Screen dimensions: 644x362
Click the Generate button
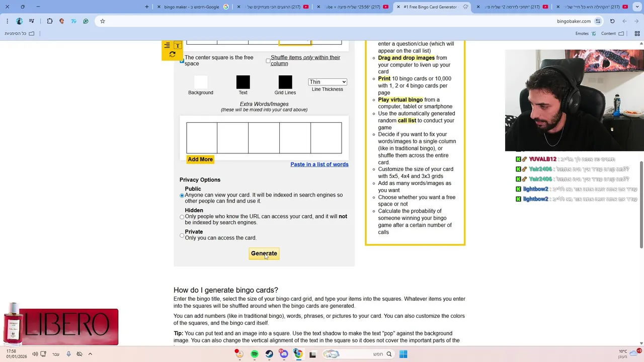pos(264,253)
